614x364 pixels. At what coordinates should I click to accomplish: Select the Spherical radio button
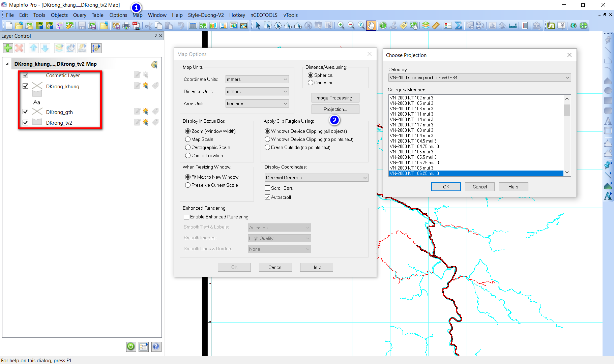point(311,75)
